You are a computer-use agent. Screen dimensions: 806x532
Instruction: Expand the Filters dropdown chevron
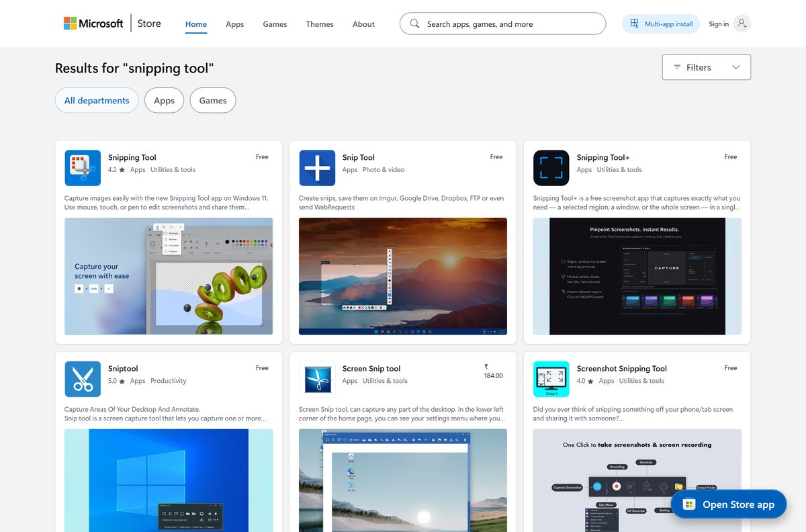click(736, 67)
